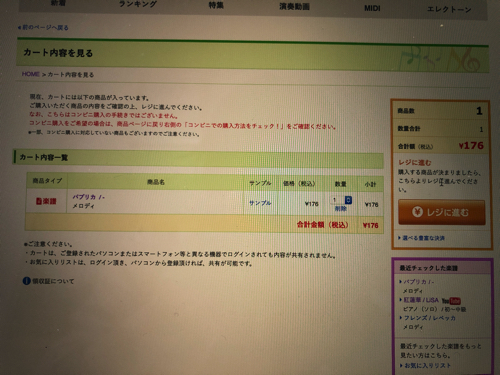Click the 商品タイプ column header

[x=47, y=181]
